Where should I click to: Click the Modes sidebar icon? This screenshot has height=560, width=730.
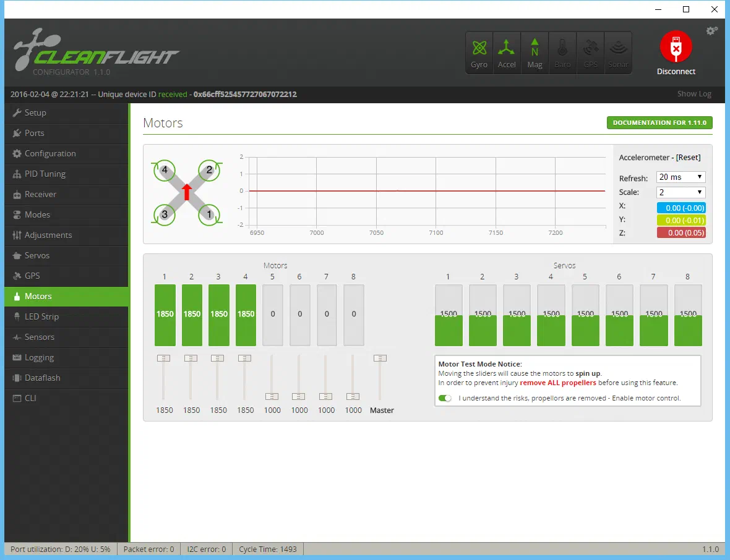pyautogui.click(x=17, y=215)
